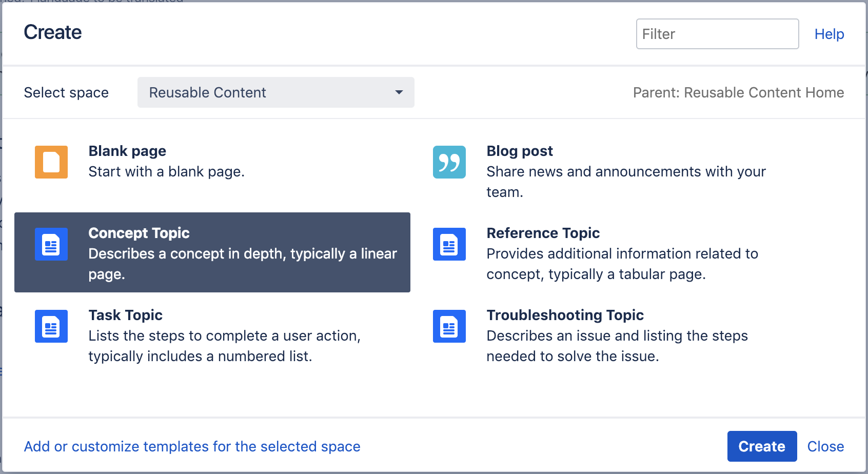Viewport: 868px width, 474px height.
Task: Click Add or customize templates link
Action: 192,446
